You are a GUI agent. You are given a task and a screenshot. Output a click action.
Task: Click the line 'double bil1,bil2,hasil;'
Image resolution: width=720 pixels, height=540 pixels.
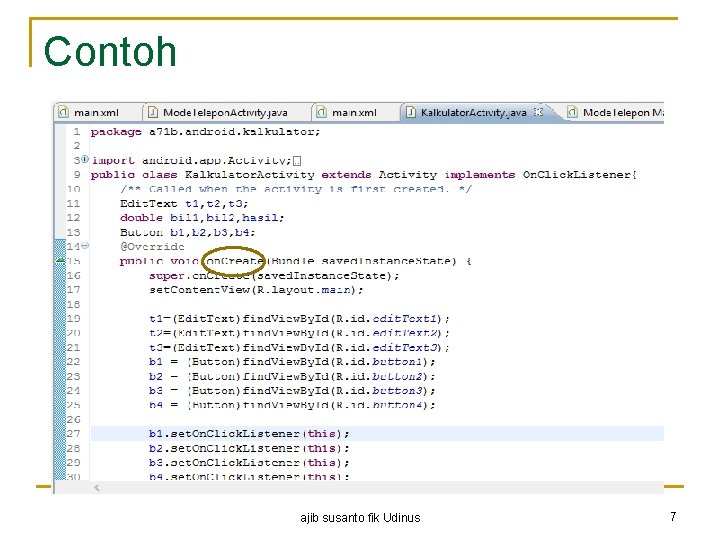coord(202,218)
